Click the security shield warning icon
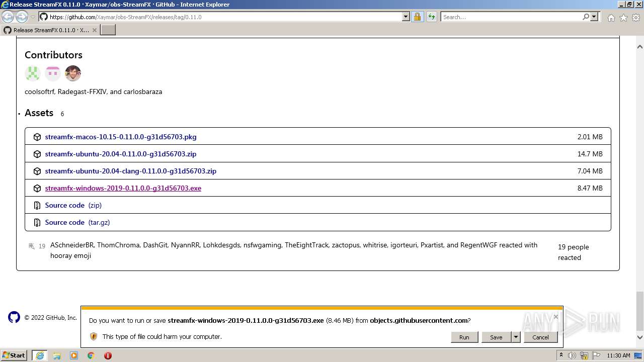The height and width of the screenshot is (362, 644). [x=94, y=336]
